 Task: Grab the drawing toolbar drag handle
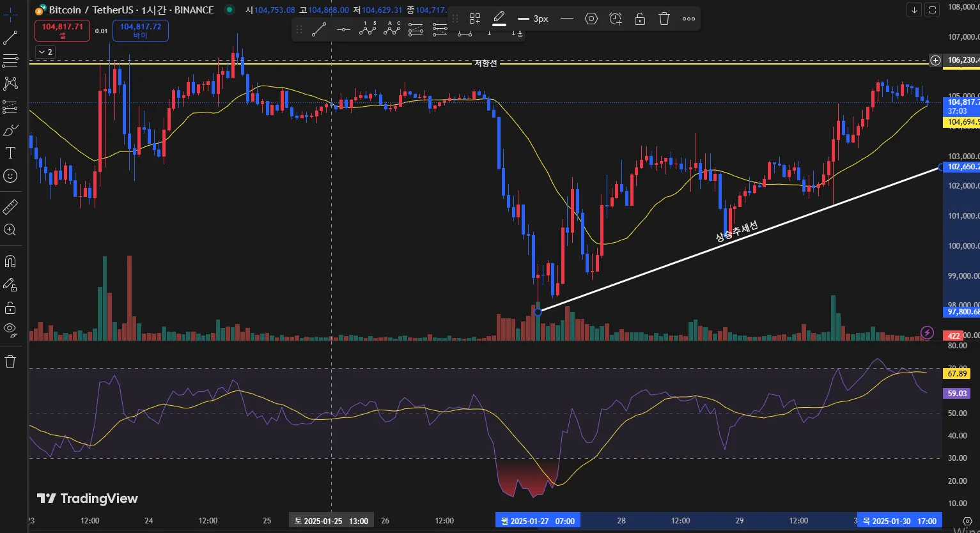pyautogui.click(x=455, y=19)
